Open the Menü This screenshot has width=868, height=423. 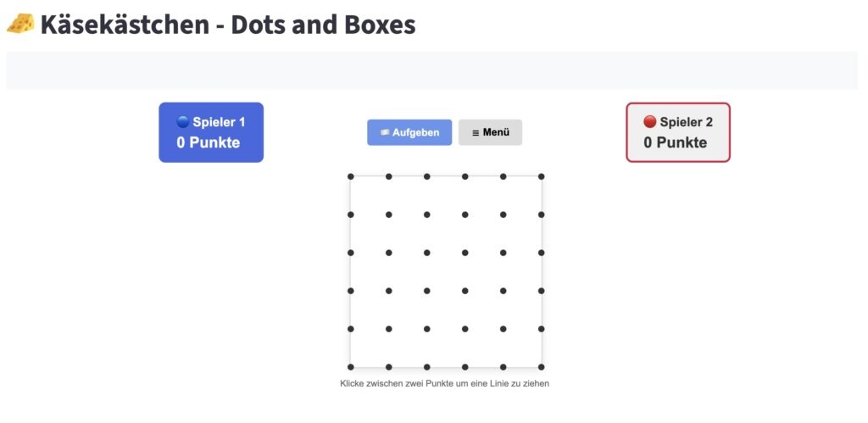pyautogui.click(x=490, y=132)
